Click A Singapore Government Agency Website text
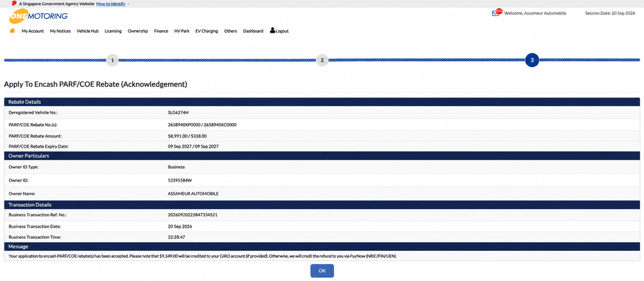The width and height of the screenshot is (644, 281). point(57,3)
